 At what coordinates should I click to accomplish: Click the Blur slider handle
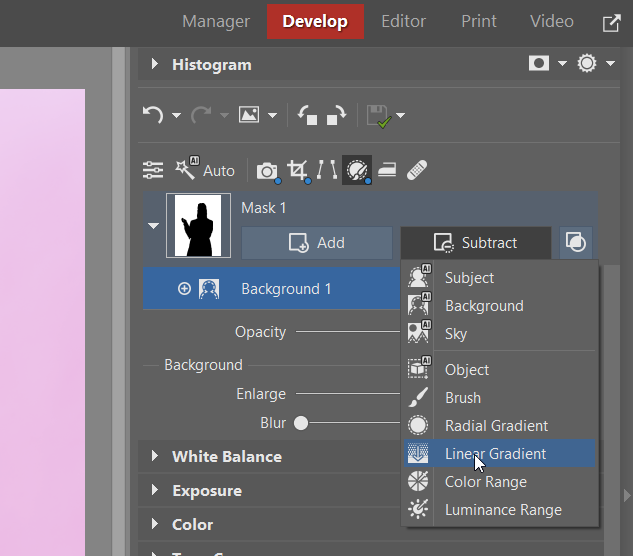300,423
